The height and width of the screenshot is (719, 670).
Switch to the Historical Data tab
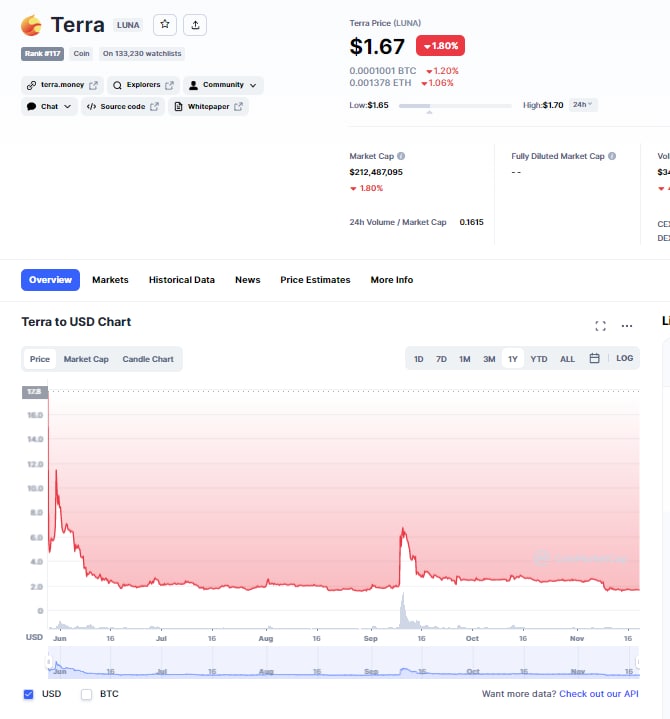point(182,280)
